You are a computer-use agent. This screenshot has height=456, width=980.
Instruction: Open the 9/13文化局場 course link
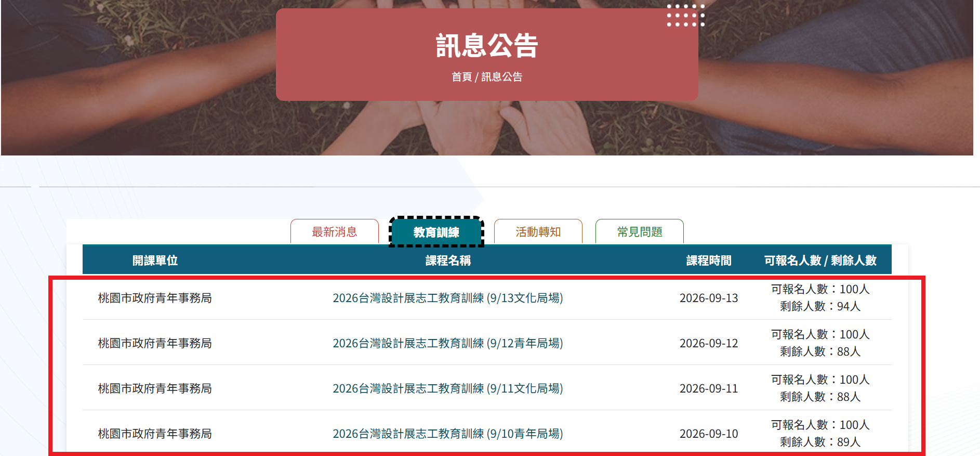(448, 298)
